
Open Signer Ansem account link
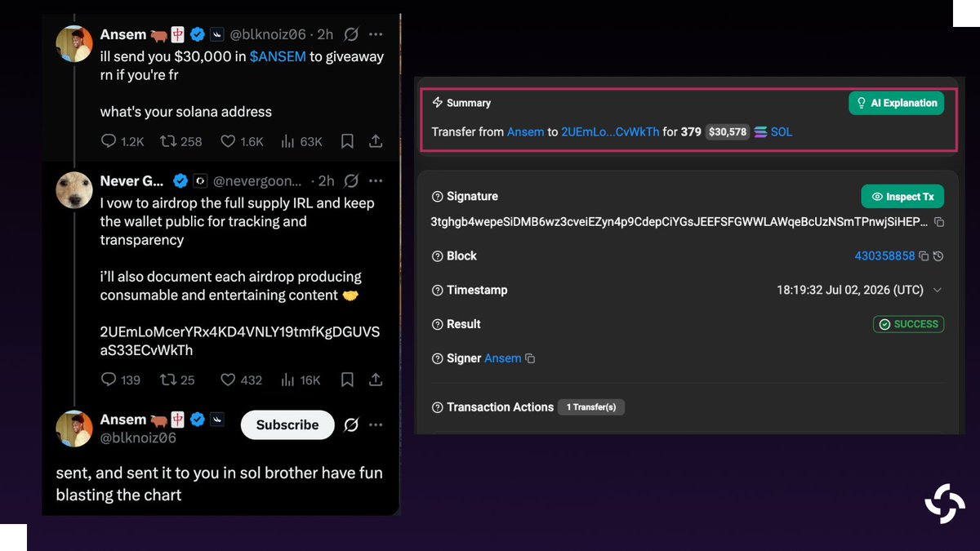502,358
